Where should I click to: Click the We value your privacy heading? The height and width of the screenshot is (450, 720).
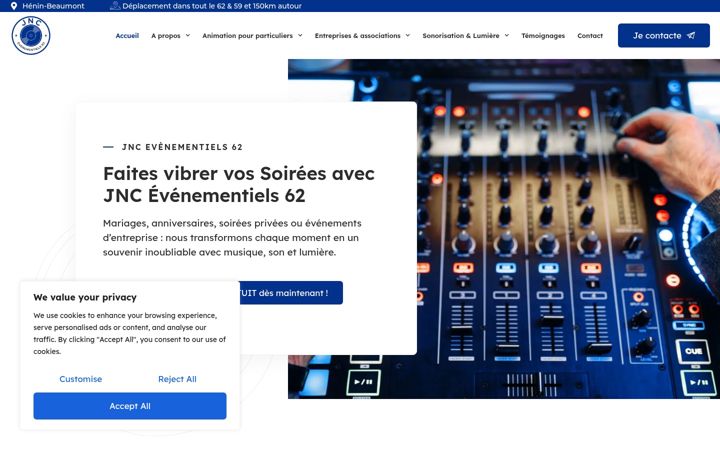tap(85, 297)
